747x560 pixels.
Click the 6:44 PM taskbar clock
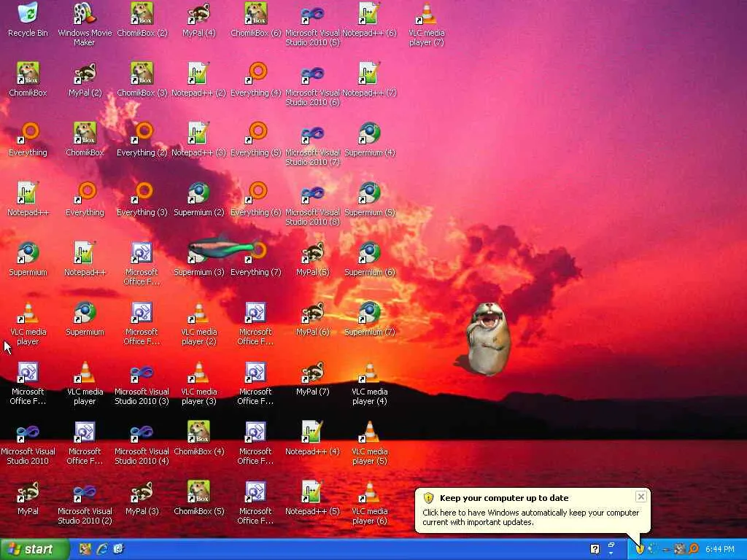720,550
